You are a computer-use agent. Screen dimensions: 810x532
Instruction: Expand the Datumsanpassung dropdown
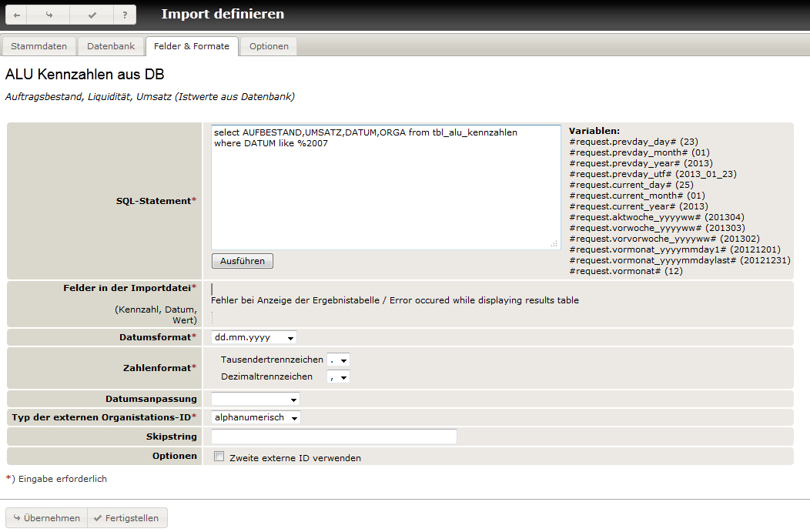tap(255, 399)
